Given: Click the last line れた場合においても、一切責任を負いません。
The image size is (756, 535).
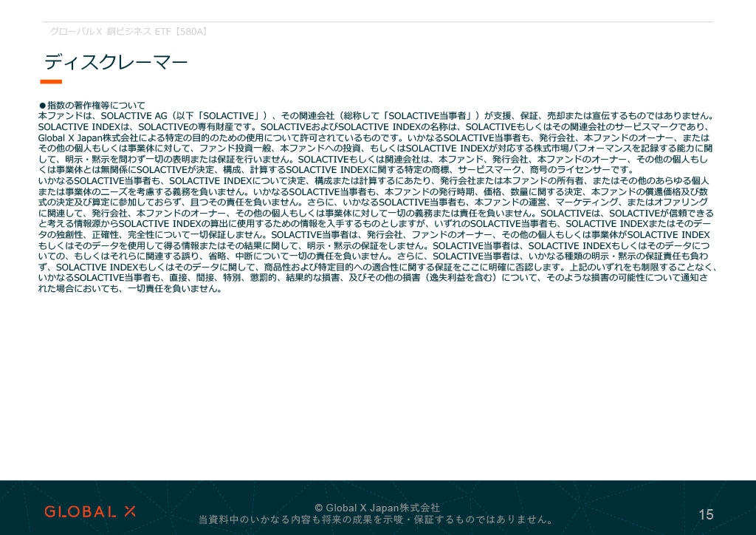Looking at the screenshot, I should [x=130, y=289].
